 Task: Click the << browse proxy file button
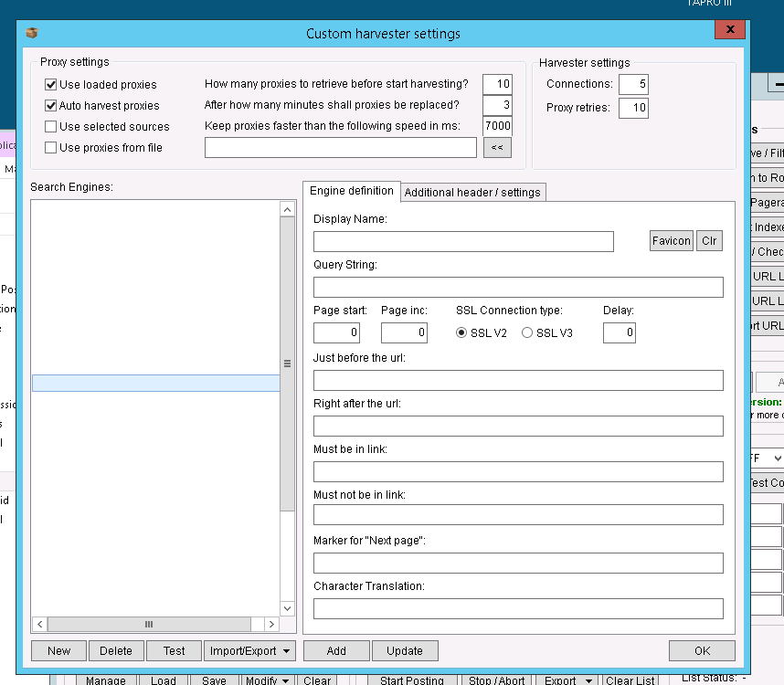pyautogui.click(x=497, y=147)
